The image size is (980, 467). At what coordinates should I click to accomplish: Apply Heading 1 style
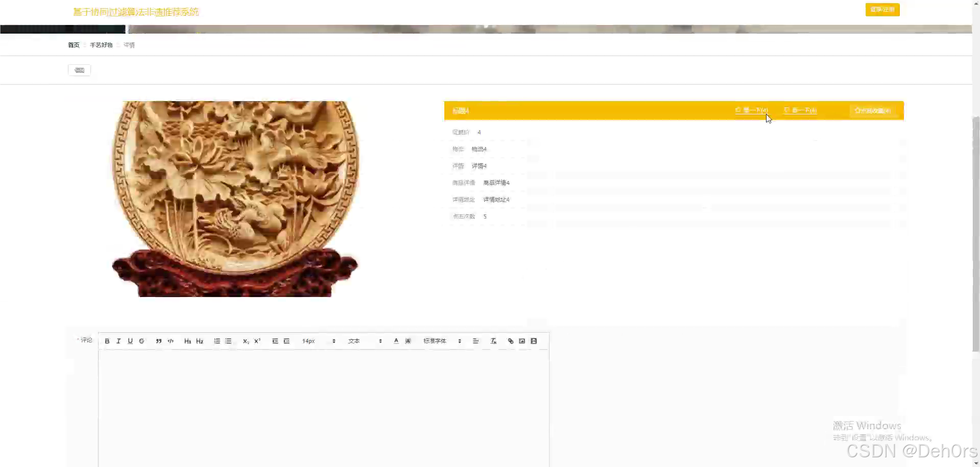[x=187, y=341]
